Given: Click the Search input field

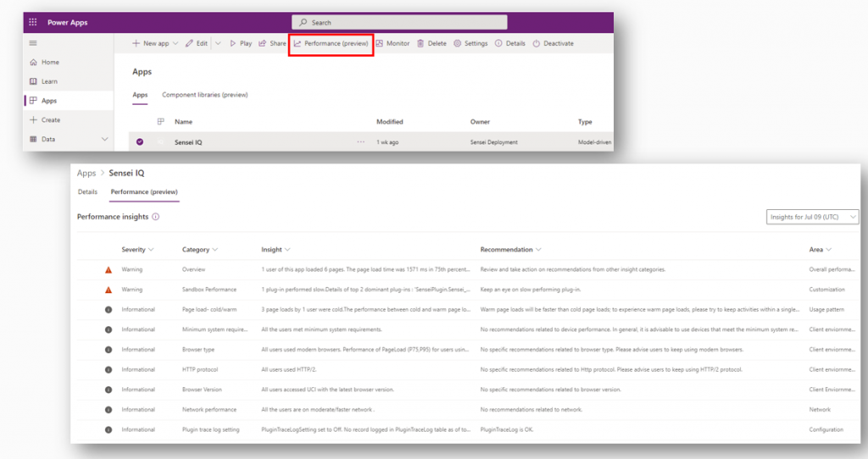Looking at the screenshot, I should (399, 22).
